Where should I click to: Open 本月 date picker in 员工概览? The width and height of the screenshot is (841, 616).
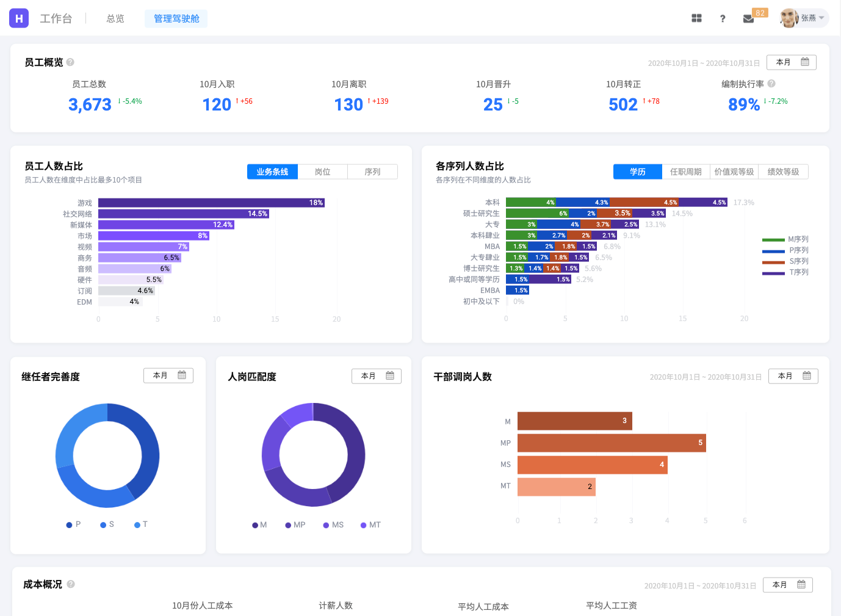tap(791, 62)
